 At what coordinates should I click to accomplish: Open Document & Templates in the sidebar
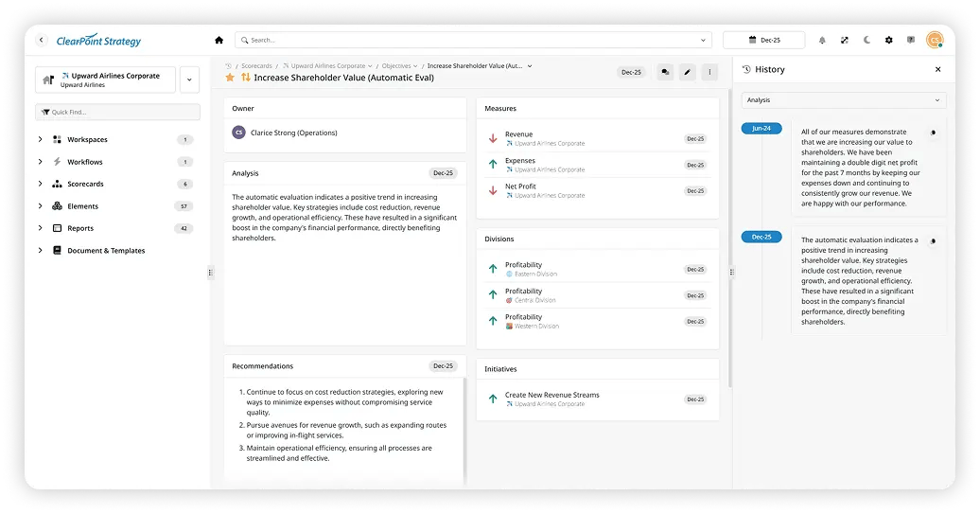[x=106, y=251]
